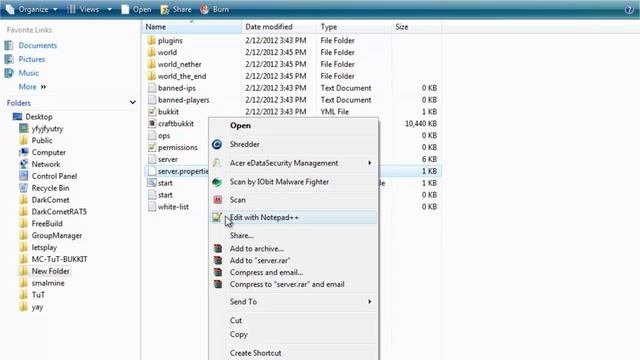The image size is (640, 360).
Task: Select banned-players file icon
Action: 152,100
